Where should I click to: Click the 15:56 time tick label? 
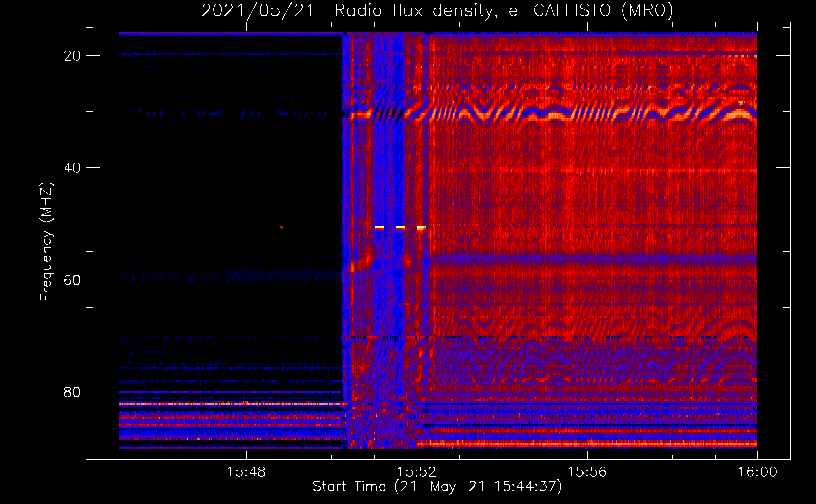[587, 472]
